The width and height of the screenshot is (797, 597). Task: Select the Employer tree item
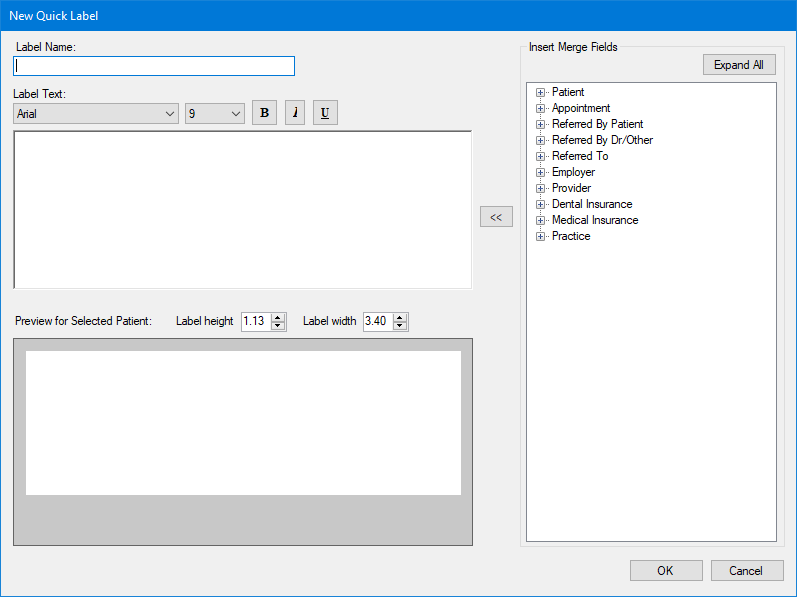coord(573,172)
